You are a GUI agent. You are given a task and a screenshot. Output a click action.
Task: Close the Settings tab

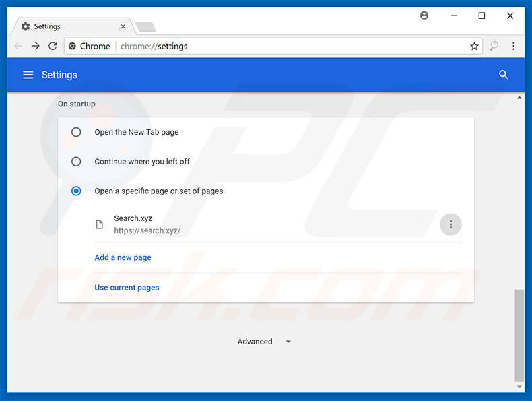123,26
